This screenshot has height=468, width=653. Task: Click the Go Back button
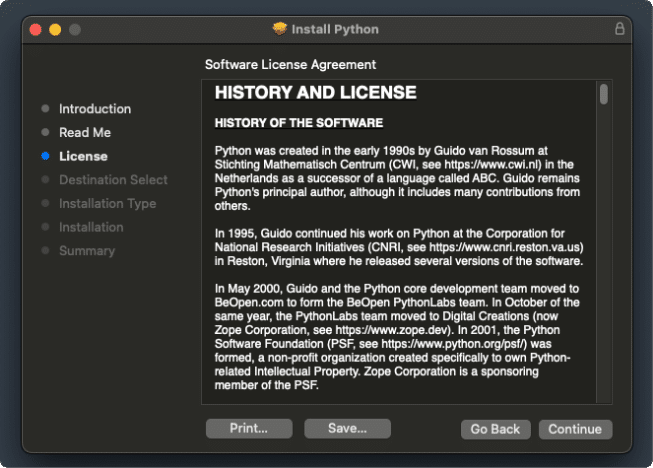pyautogui.click(x=495, y=429)
